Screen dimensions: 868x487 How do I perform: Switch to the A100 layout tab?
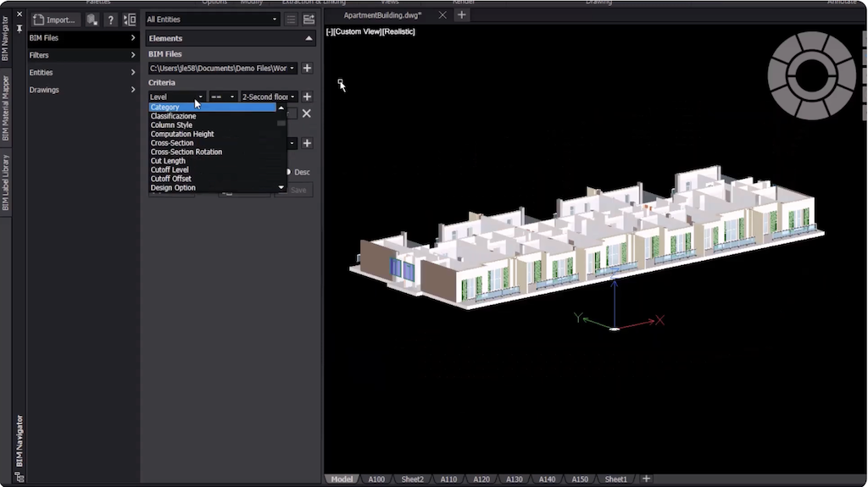(376, 479)
